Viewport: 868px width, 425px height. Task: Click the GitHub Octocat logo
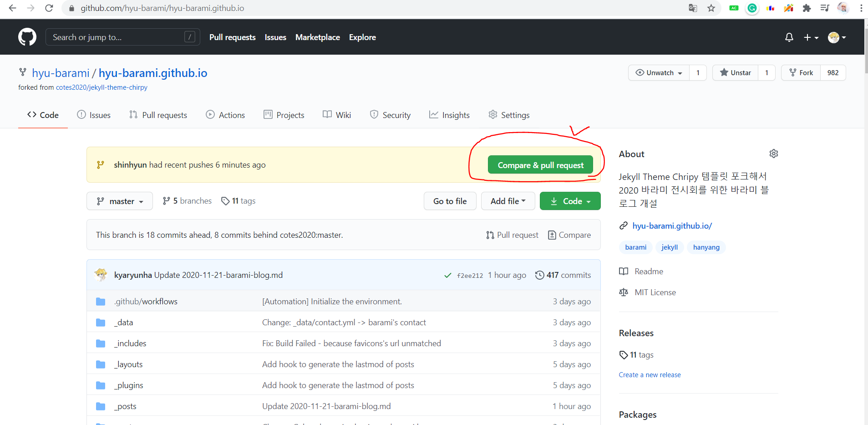[x=27, y=37]
